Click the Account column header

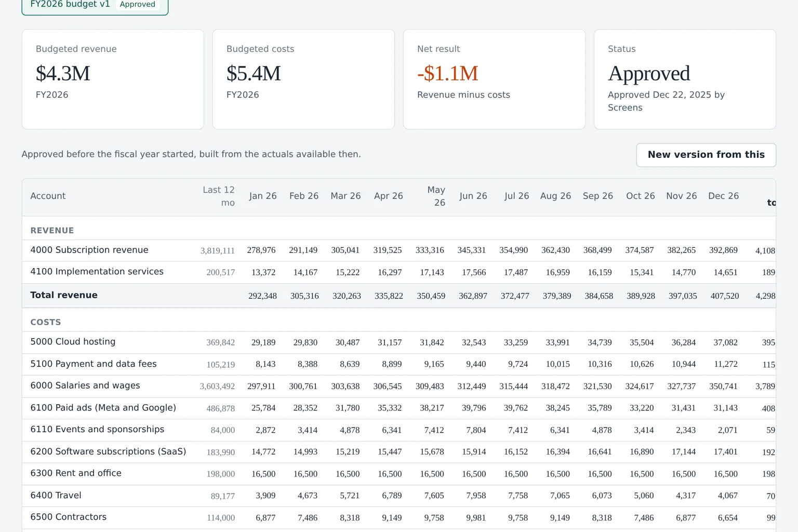click(48, 196)
